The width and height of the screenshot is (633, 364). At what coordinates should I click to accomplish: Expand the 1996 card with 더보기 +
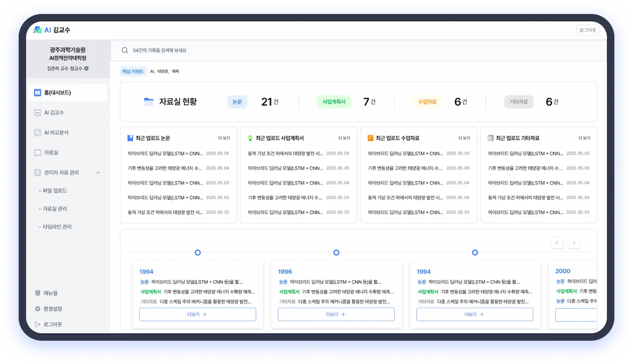[336, 314]
